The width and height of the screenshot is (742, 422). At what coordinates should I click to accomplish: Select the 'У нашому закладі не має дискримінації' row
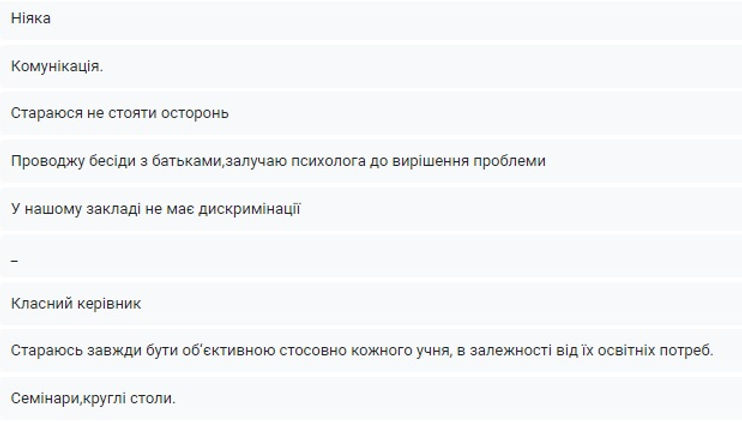(x=371, y=209)
